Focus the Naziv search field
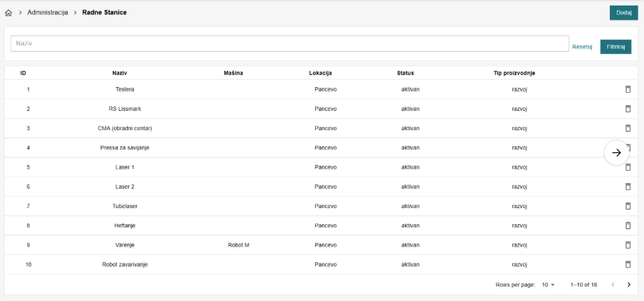 coord(290,44)
